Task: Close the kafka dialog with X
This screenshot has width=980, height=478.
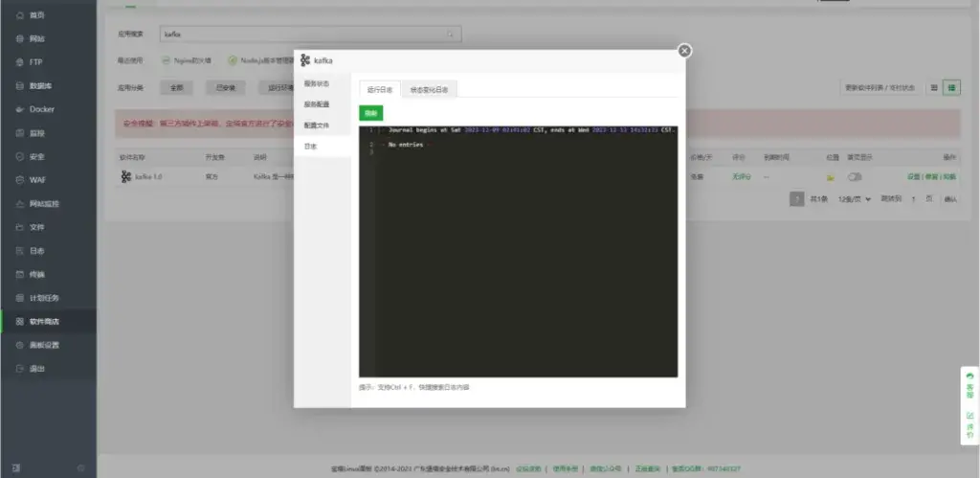Action: tap(684, 51)
